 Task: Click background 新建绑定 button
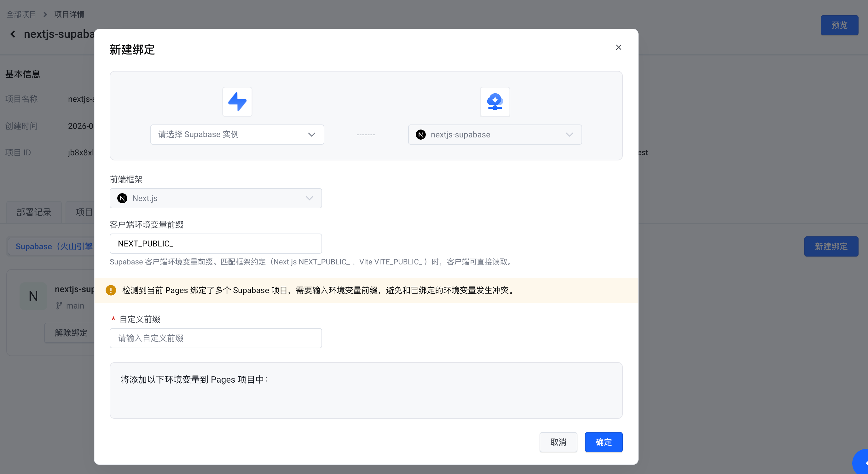pyautogui.click(x=831, y=246)
